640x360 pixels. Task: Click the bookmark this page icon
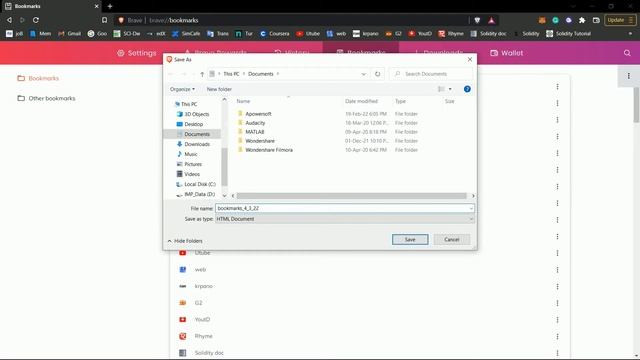click(104, 20)
